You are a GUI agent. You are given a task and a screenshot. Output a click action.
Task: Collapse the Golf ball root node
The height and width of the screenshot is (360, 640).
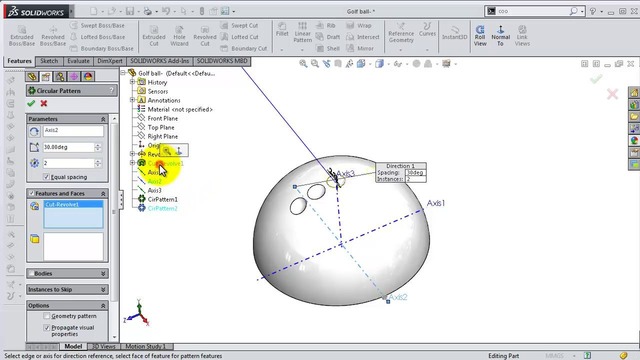123,73
